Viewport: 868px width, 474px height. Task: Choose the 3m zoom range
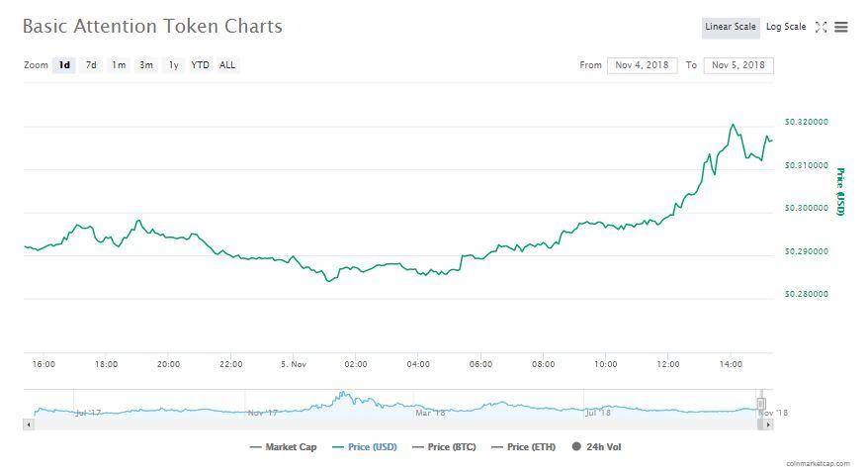[146, 65]
